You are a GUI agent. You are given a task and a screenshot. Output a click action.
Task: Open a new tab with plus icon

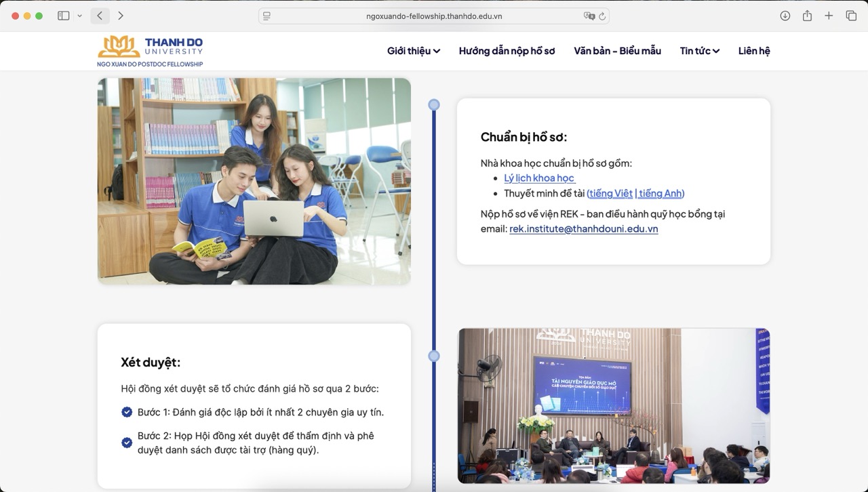(829, 16)
